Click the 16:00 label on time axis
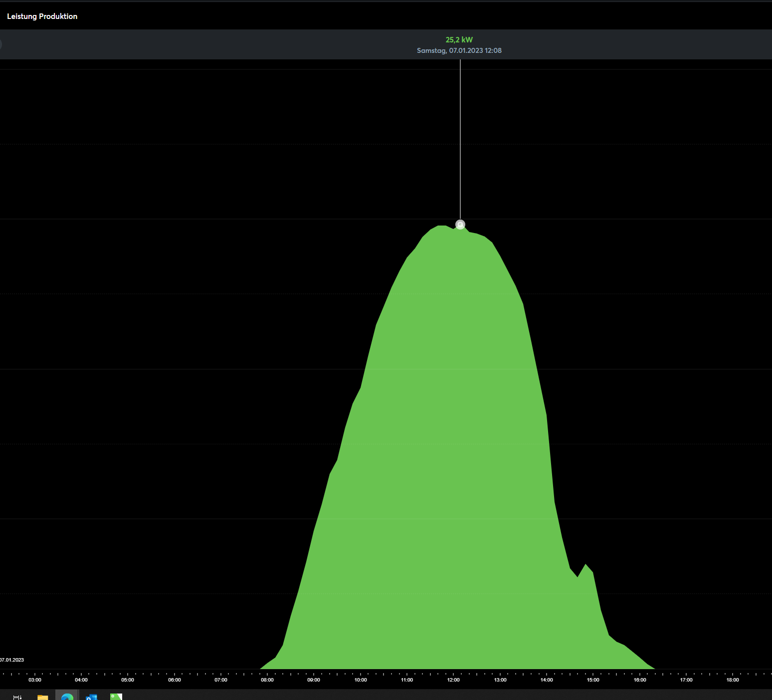The image size is (772, 700). point(640,680)
